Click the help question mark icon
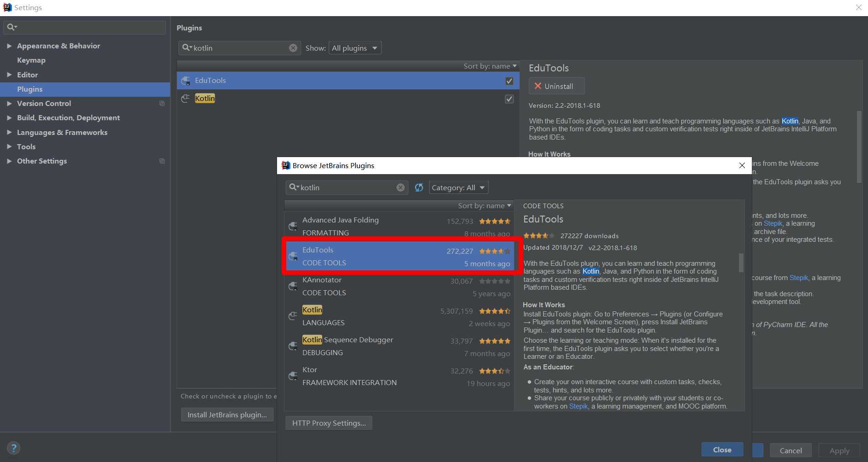This screenshot has height=462, width=868. tap(14, 448)
